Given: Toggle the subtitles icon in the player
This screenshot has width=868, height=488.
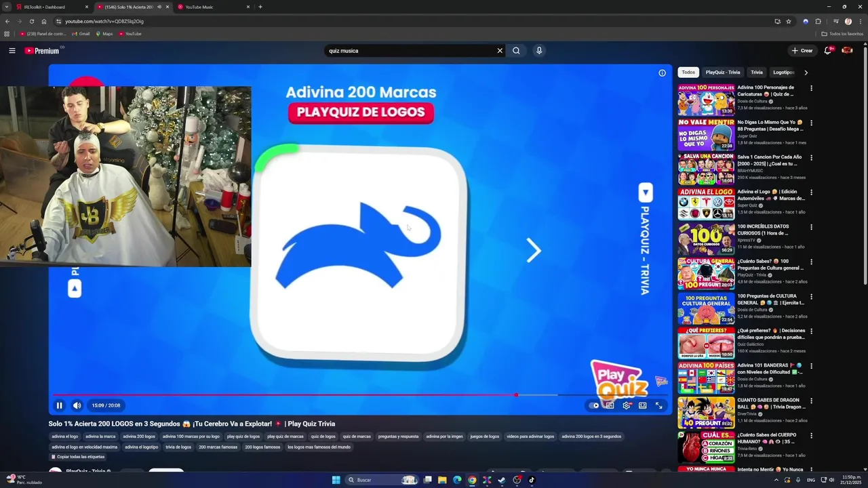Looking at the screenshot, I should coord(610,405).
